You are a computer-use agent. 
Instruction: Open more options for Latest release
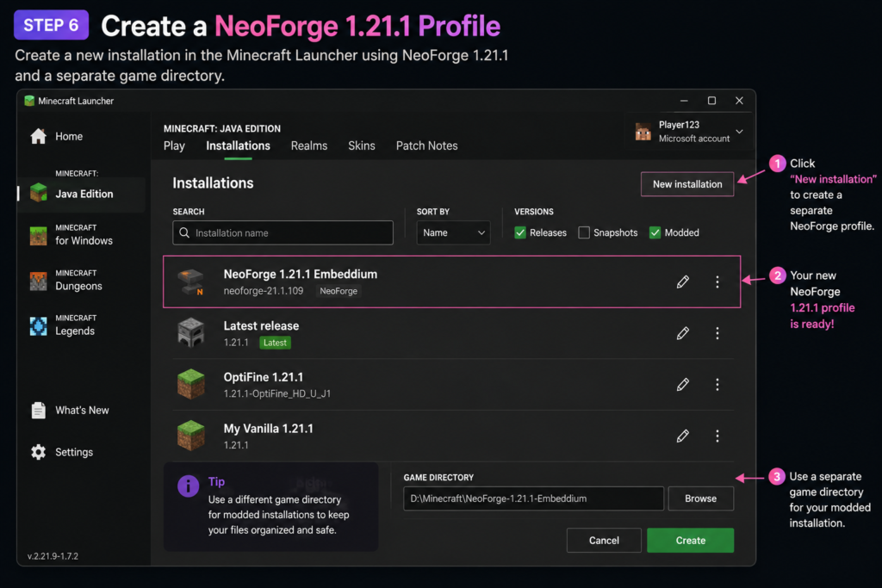click(x=717, y=333)
